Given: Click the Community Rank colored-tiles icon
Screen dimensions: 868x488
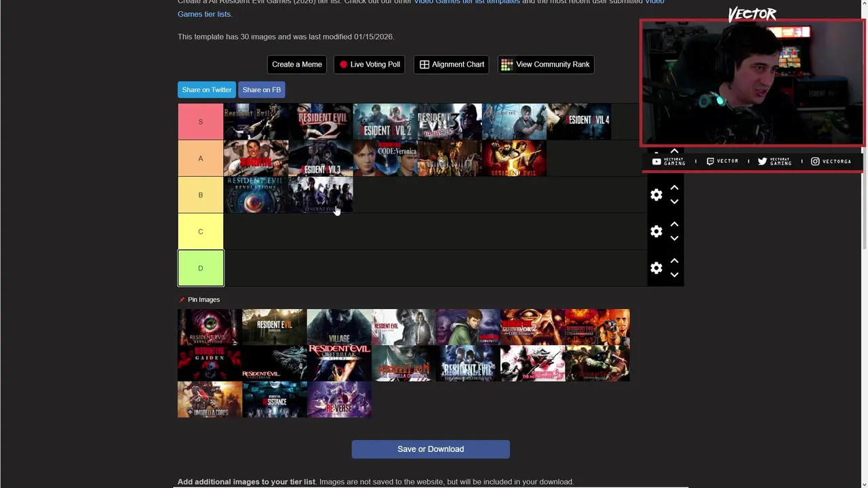Looking at the screenshot, I should [507, 64].
